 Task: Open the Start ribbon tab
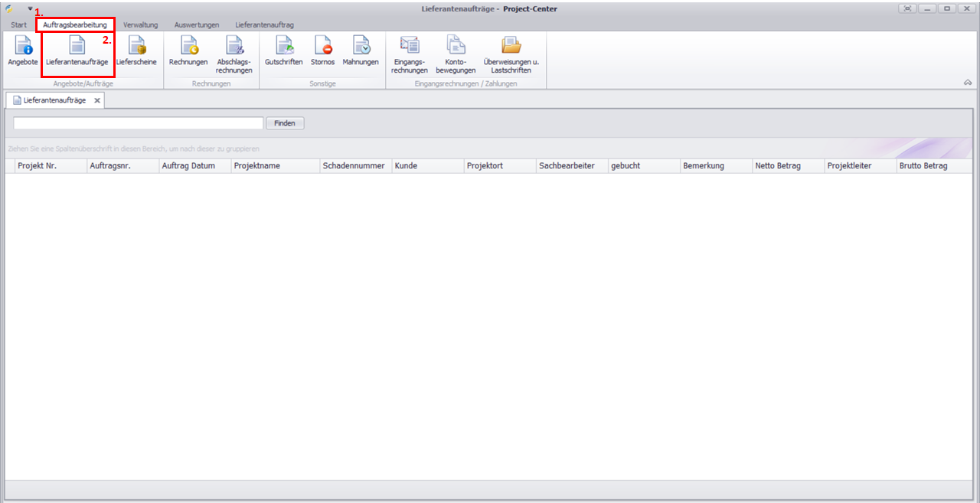[x=18, y=25]
